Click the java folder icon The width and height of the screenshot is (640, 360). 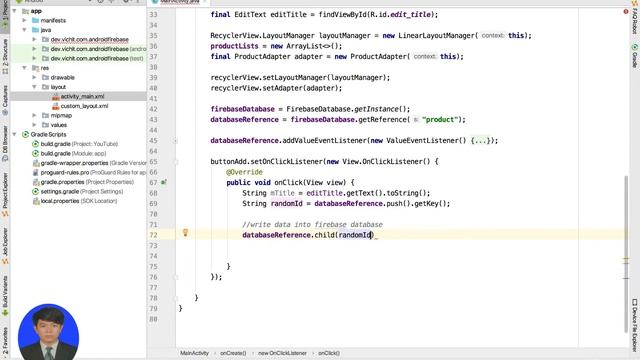point(36,30)
